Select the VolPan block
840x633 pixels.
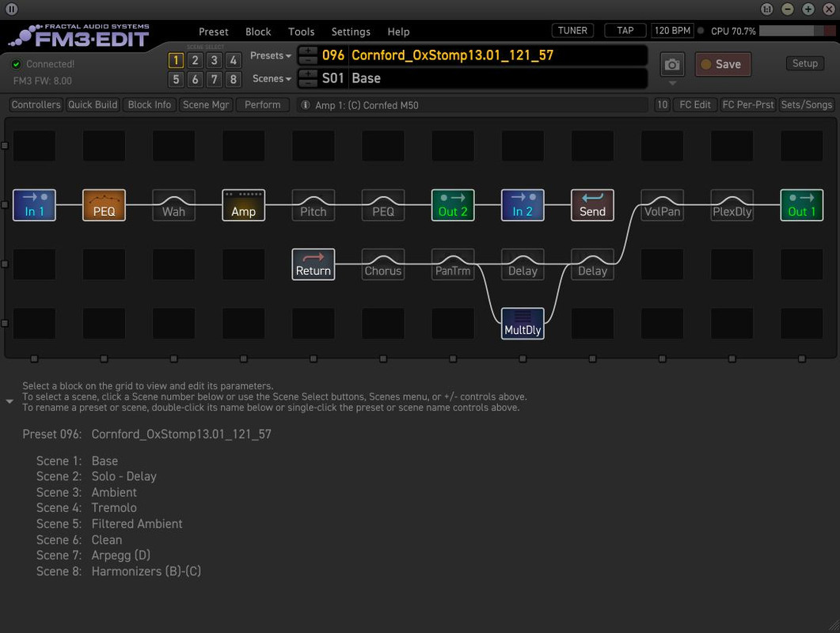pos(662,205)
